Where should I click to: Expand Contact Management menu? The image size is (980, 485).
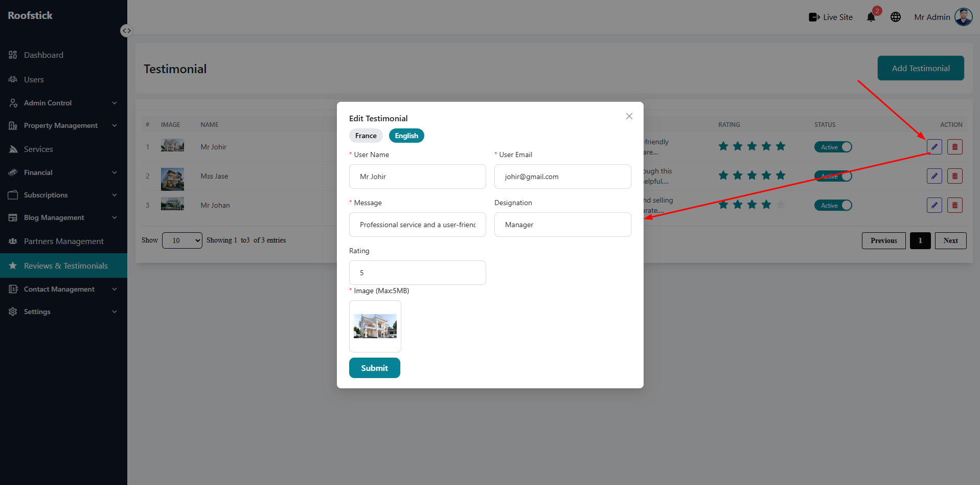point(63,289)
